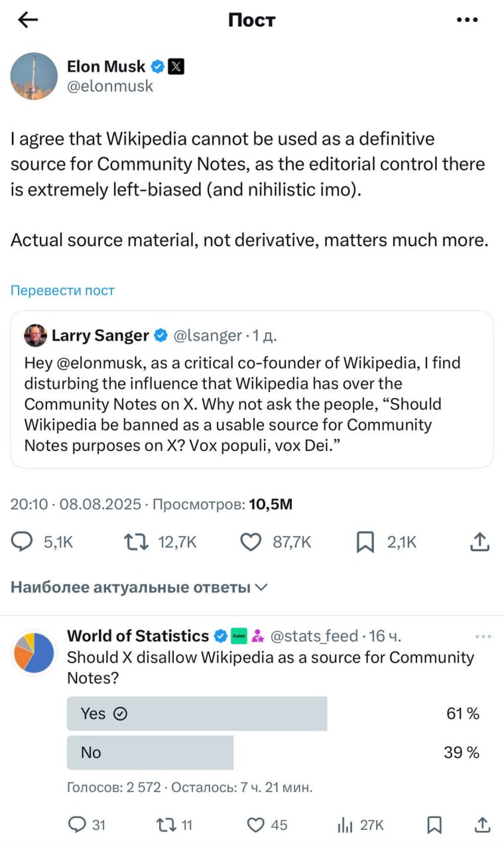This screenshot has width=504, height=849.
Task: Select the No poll option at 39%
Action: point(150,752)
